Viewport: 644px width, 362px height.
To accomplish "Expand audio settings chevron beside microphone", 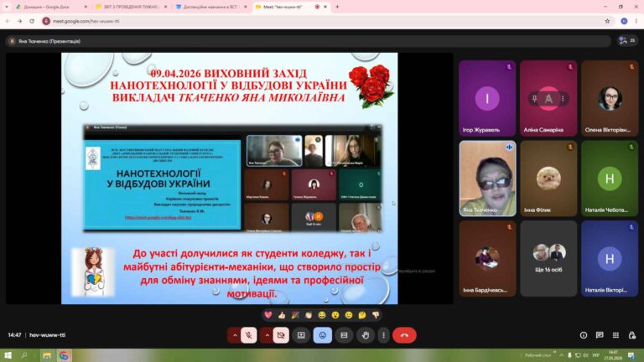I will pyautogui.click(x=235, y=335).
